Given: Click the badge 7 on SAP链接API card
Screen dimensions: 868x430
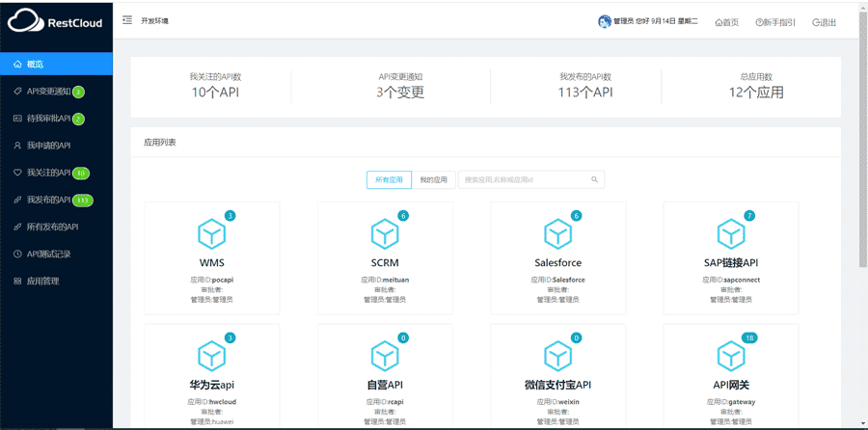Looking at the screenshot, I should pos(749,216).
